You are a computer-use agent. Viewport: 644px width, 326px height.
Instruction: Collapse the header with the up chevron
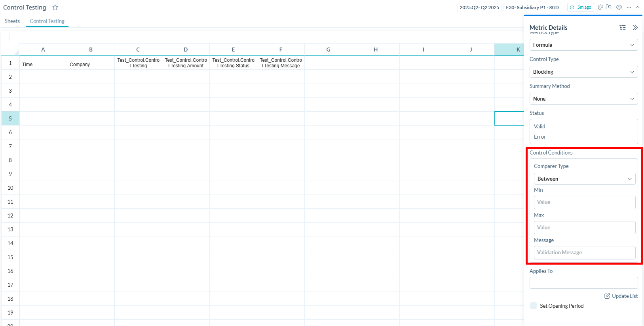click(x=638, y=7)
